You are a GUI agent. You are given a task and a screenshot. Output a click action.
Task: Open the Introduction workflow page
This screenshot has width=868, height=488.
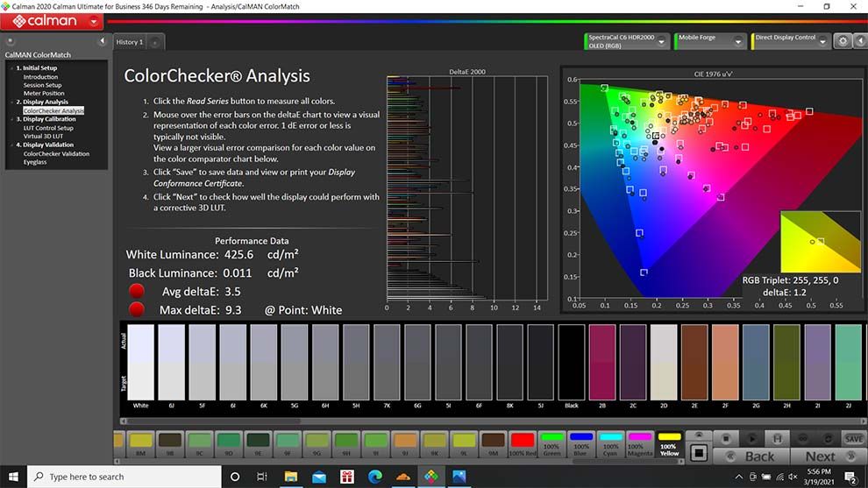[x=40, y=77]
